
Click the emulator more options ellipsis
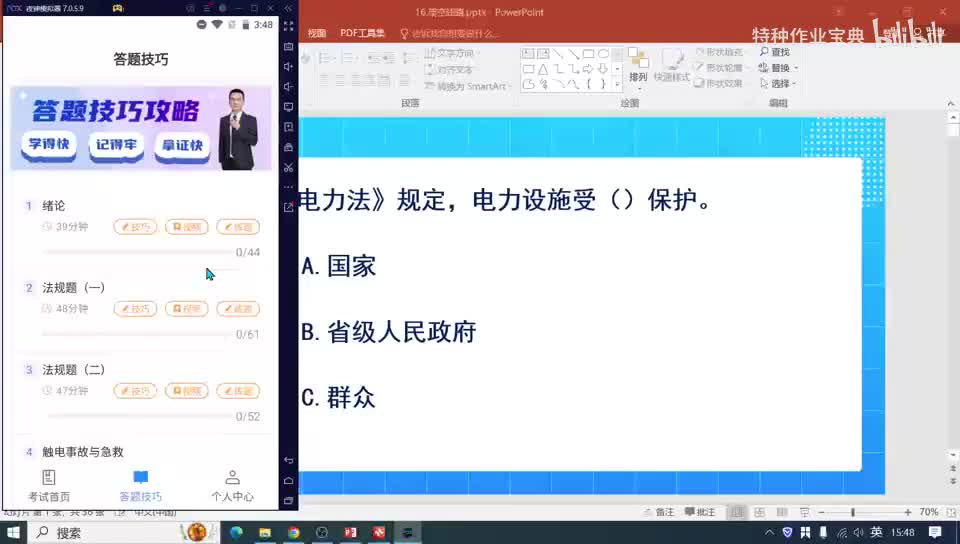288,187
